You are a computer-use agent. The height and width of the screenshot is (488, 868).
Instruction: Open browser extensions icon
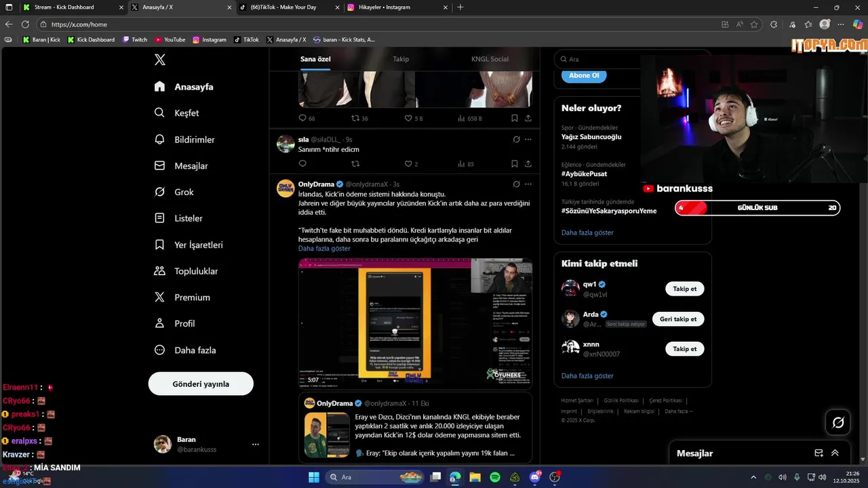pyautogui.click(x=774, y=24)
